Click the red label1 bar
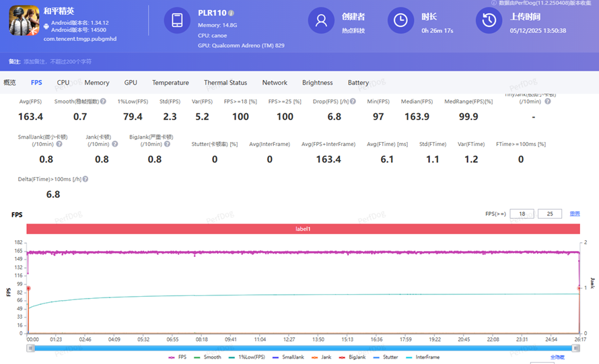This screenshot has width=599, height=364. coord(303,229)
